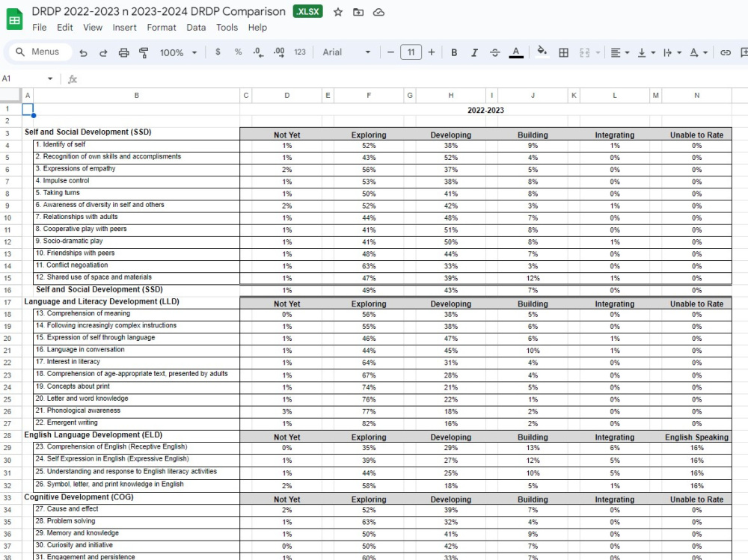The image size is (748, 560).
Task: Select column N header
Action: [x=696, y=96]
